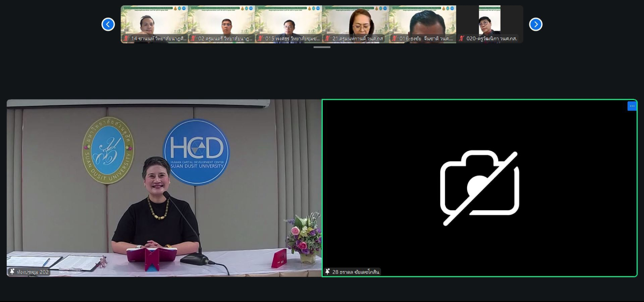Click the muted mic icon on participant 020-ครูวัฒนิกา
The width and height of the screenshot is (644, 302).
click(462, 38)
